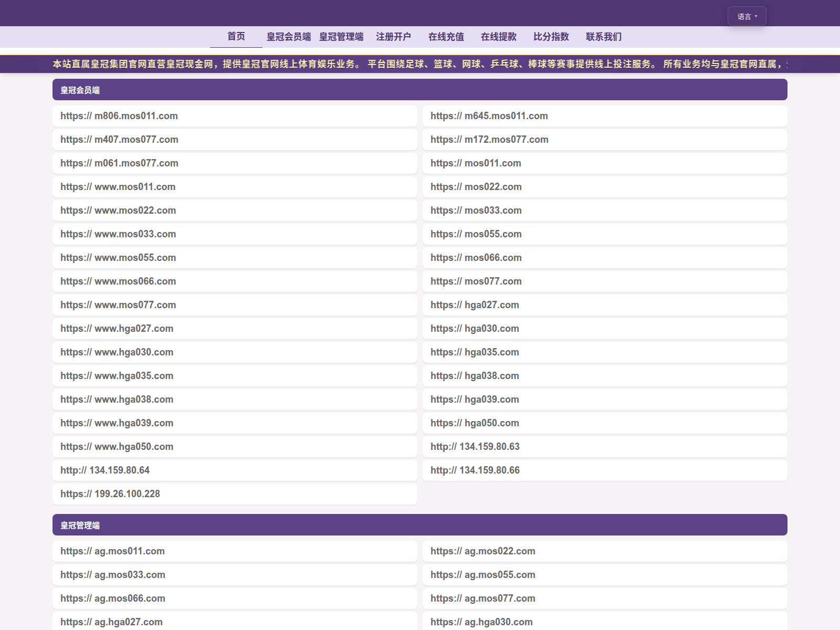Viewport: 840px width, 630px height.
Task: Open link ag.hga027.com
Action: pos(235,621)
